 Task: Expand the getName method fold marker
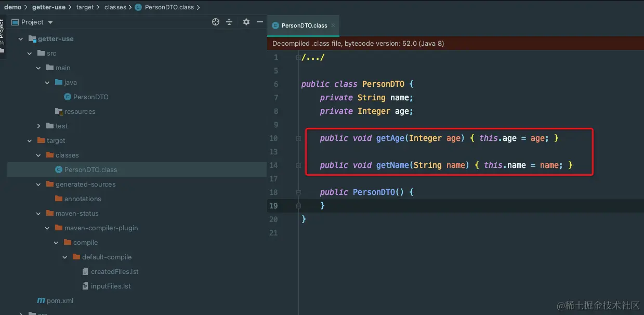click(x=298, y=165)
